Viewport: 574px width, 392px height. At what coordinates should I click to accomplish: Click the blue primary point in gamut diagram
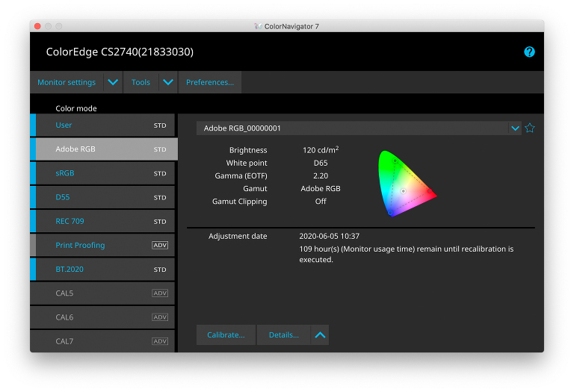390,213
